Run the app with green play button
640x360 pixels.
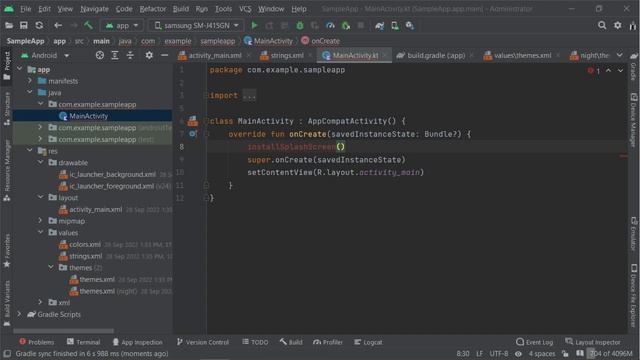point(254,25)
